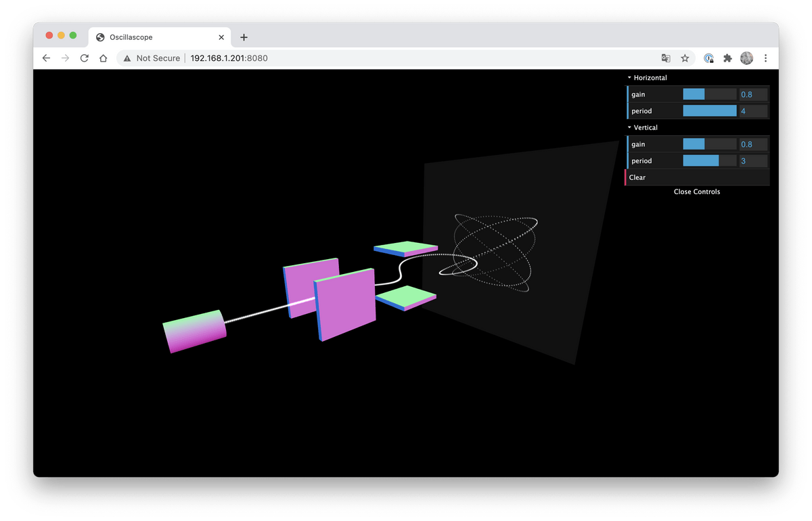Viewport: 812px width, 521px height.
Task: Open the browser extensions puzzle icon
Action: (727, 58)
